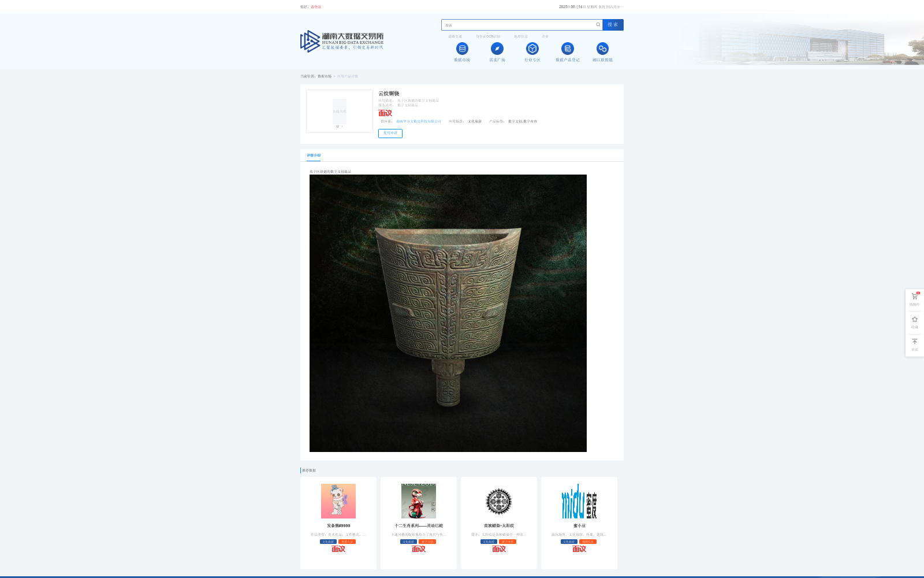Click the red 请登录 login link
This screenshot has width=924, height=578.
[x=316, y=7]
